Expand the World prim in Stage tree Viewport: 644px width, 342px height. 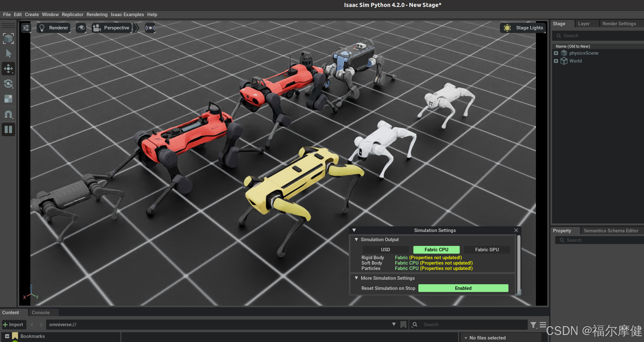(x=556, y=61)
